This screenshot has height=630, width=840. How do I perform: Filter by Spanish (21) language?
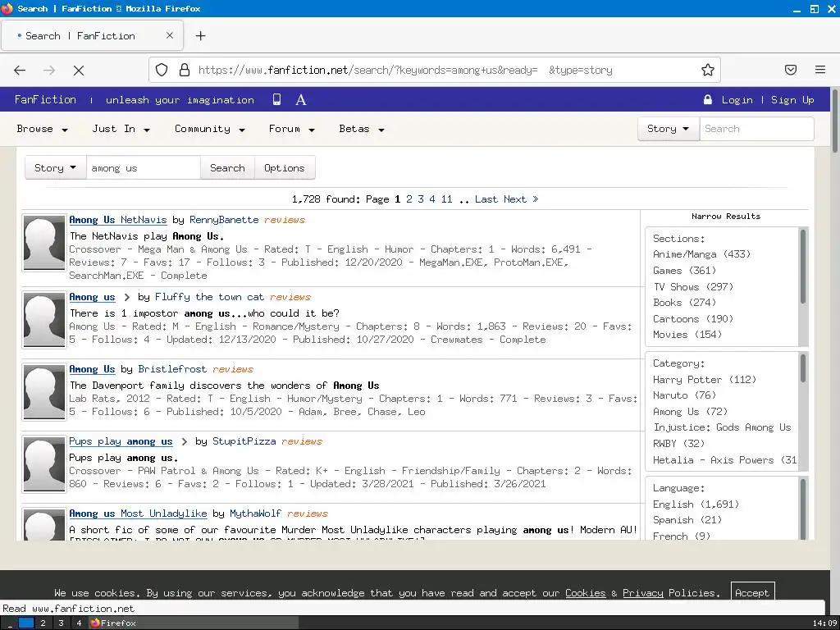(x=687, y=520)
